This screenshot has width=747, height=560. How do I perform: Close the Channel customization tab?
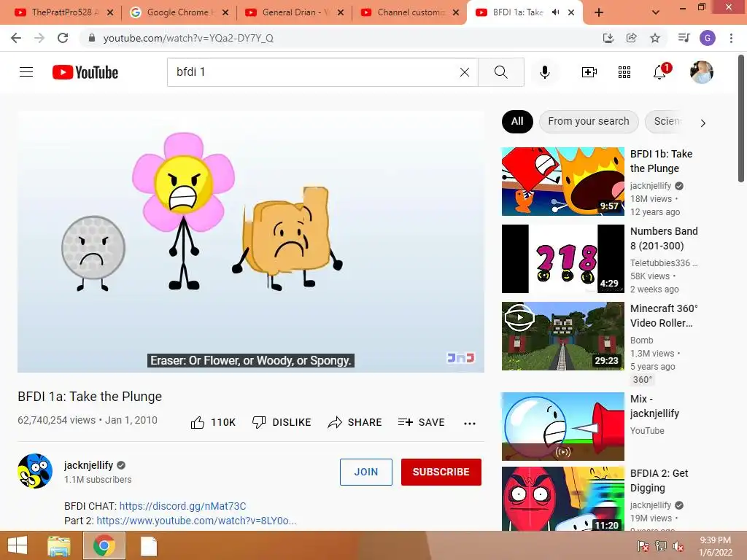[x=456, y=12]
